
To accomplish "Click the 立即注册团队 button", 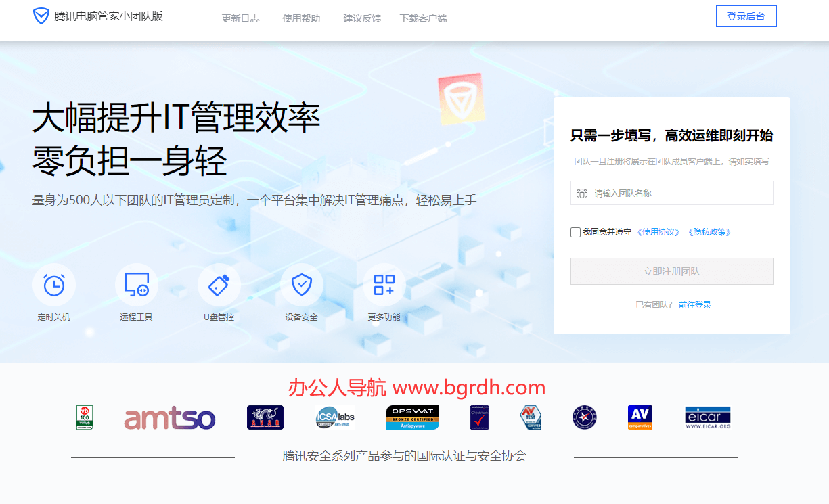I will click(x=671, y=271).
